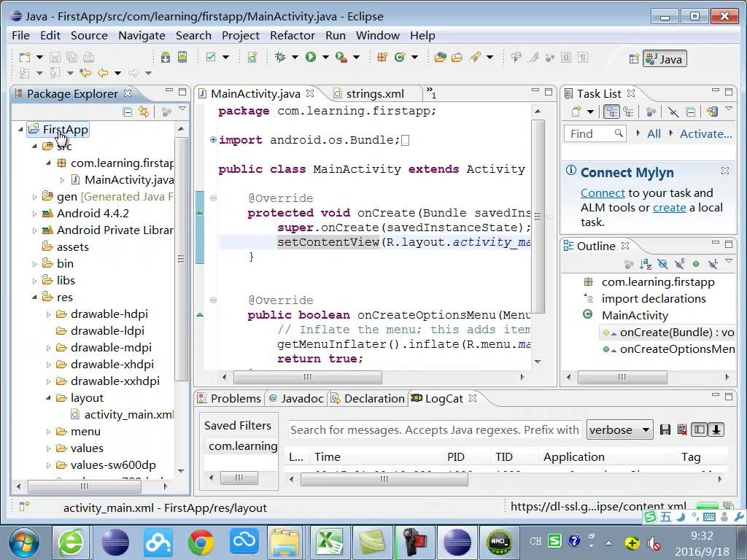This screenshot has height=560, width=747.
Task: Navigate Back with the yellow arrow
Action: click(x=103, y=73)
